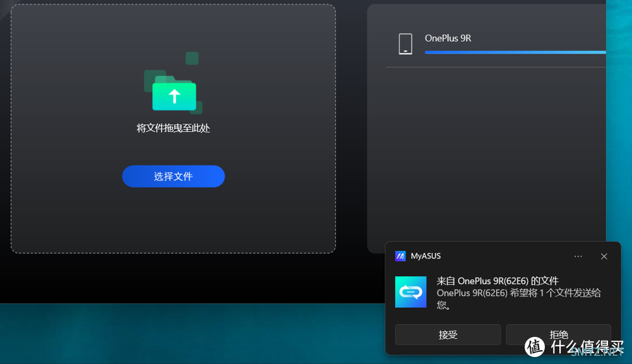
Task: Select the OnePlus 9R phone icon
Action: click(x=405, y=44)
